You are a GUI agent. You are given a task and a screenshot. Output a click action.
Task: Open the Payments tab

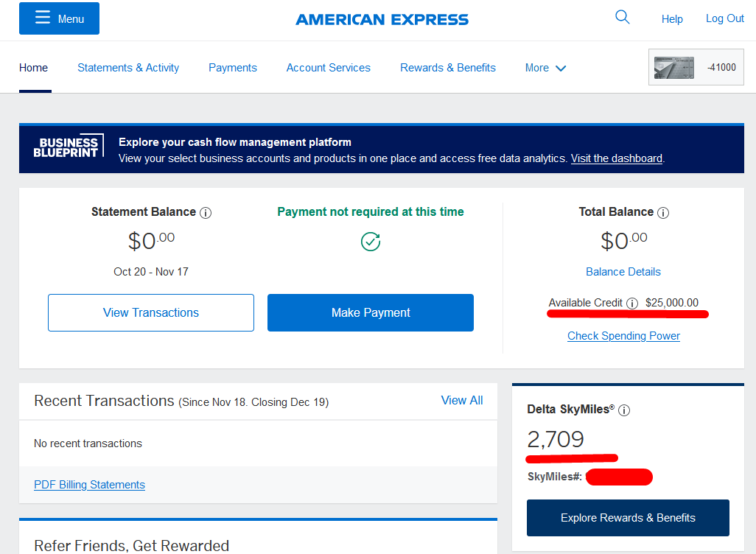coord(232,68)
